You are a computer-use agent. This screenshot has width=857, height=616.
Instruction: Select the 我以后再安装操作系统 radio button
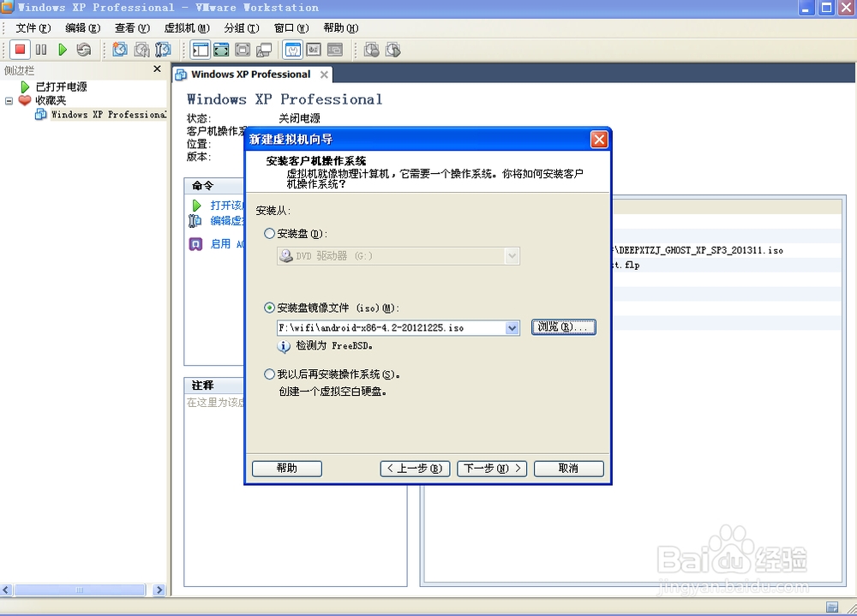point(269,374)
